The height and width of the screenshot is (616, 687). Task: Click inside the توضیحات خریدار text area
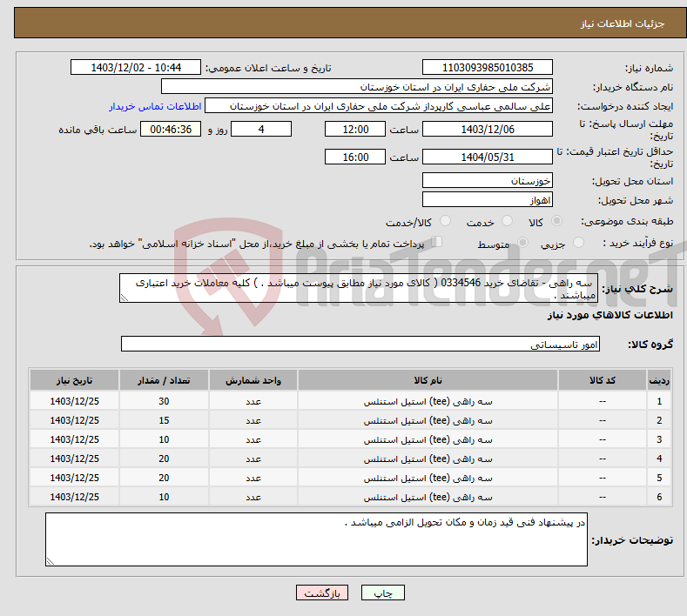click(x=316, y=539)
